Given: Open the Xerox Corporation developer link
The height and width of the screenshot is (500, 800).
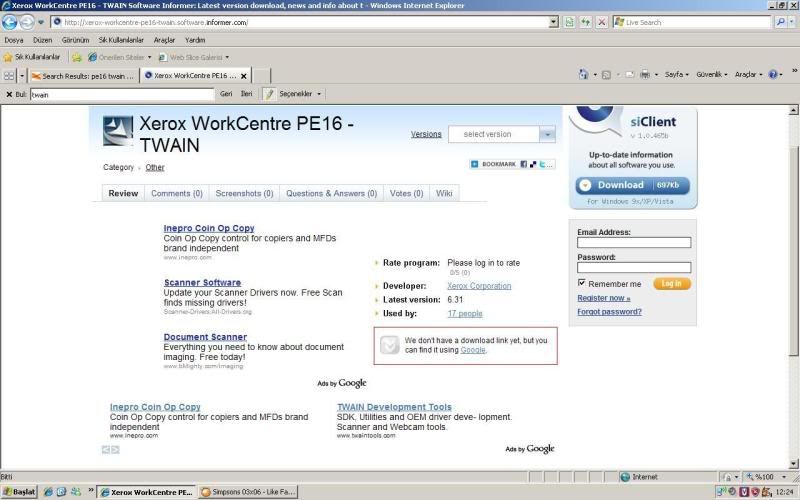Looking at the screenshot, I should click(479, 286).
